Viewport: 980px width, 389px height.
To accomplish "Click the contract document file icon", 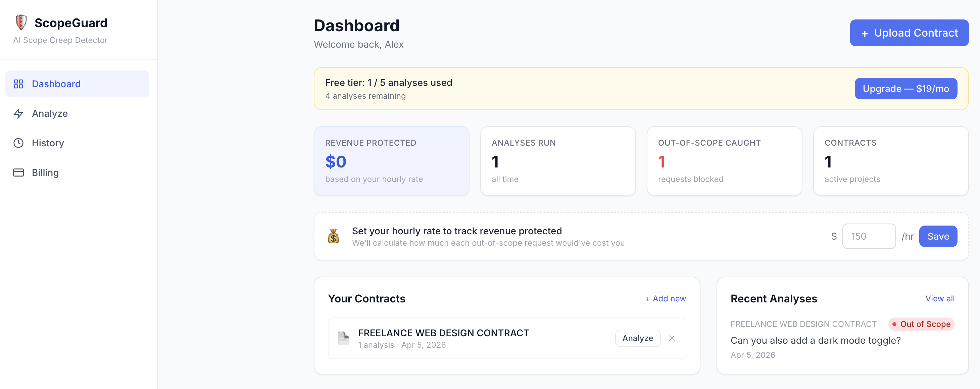I will (x=343, y=338).
